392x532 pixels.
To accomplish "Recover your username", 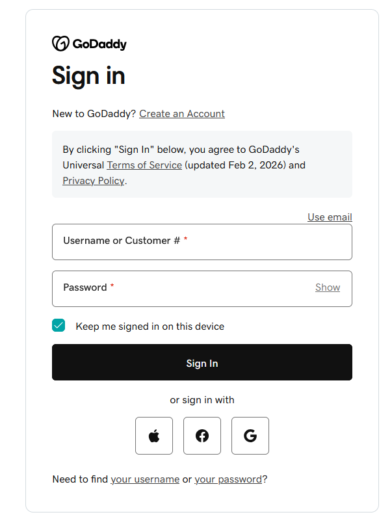I will pyautogui.click(x=144, y=479).
